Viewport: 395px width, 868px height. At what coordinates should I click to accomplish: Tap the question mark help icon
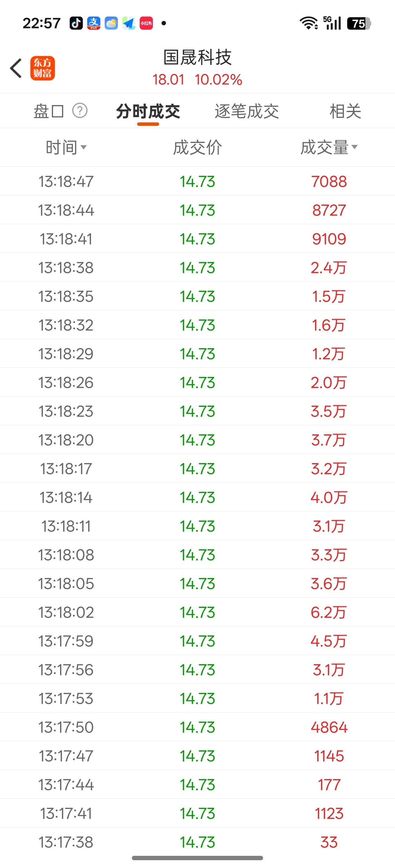[x=80, y=111]
